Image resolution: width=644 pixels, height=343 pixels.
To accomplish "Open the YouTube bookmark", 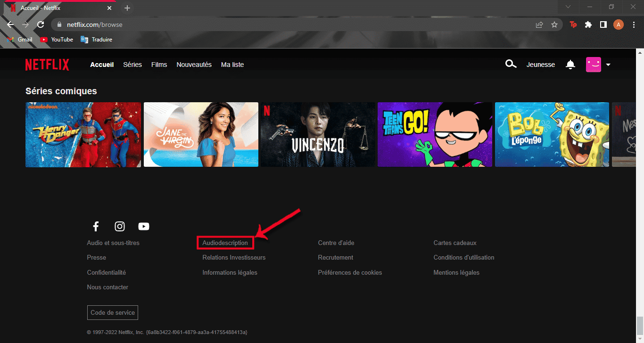I will [x=57, y=40].
